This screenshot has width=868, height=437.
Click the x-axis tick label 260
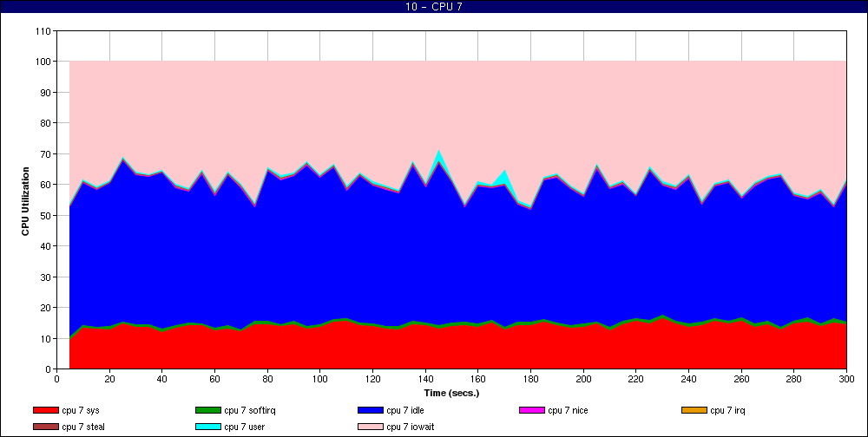pyautogui.click(x=741, y=379)
